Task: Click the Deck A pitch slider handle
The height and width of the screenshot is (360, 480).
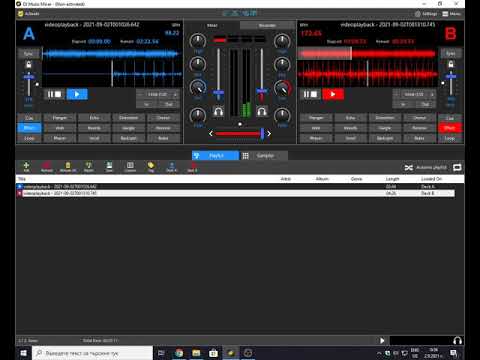Action: 29,77
